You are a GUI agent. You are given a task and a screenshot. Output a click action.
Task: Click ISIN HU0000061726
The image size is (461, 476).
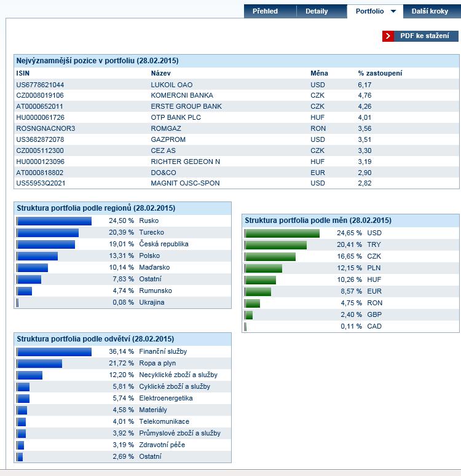[x=40, y=117]
